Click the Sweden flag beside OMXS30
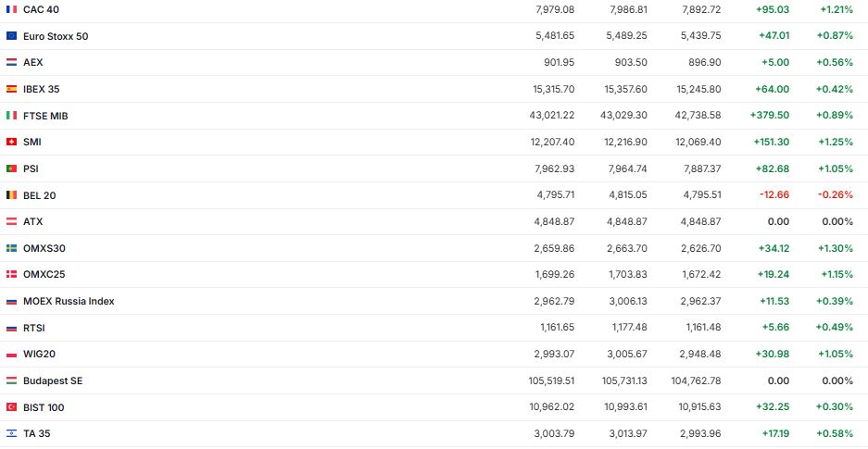Viewport: 868px width, 449px height. click(11, 248)
